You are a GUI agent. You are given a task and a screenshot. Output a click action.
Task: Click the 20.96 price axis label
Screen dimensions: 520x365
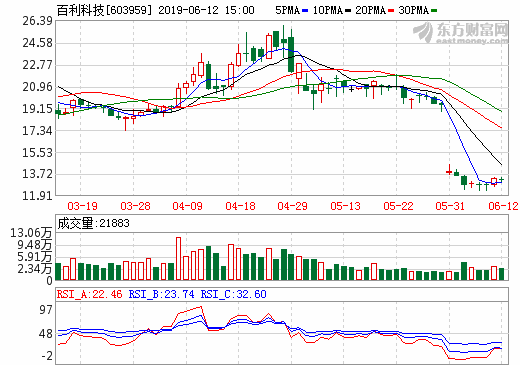tap(37, 87)
